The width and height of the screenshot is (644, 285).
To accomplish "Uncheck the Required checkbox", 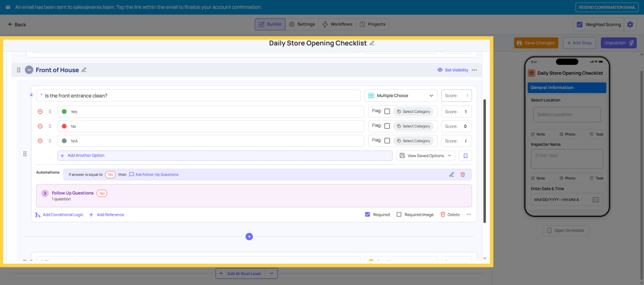I will (x=368, y=215).
